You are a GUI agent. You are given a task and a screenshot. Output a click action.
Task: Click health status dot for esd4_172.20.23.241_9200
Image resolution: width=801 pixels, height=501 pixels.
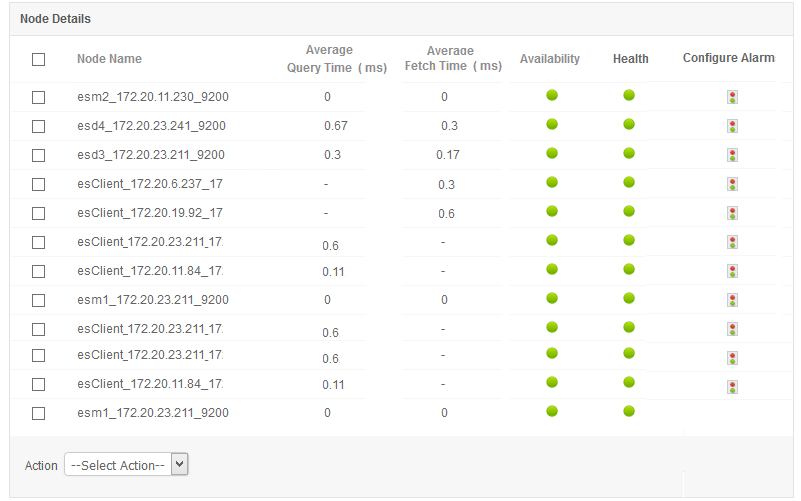click(x=629, y=125)
